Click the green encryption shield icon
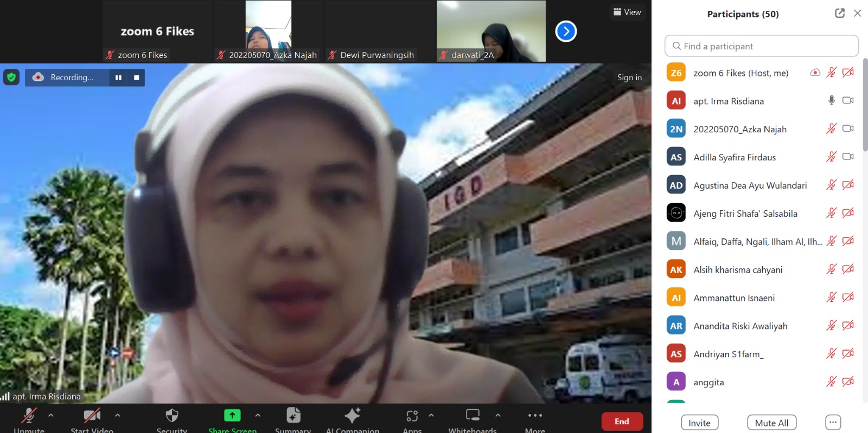This screenshot has height=433, width=868. pyautogui.click(x=11, y=77)
